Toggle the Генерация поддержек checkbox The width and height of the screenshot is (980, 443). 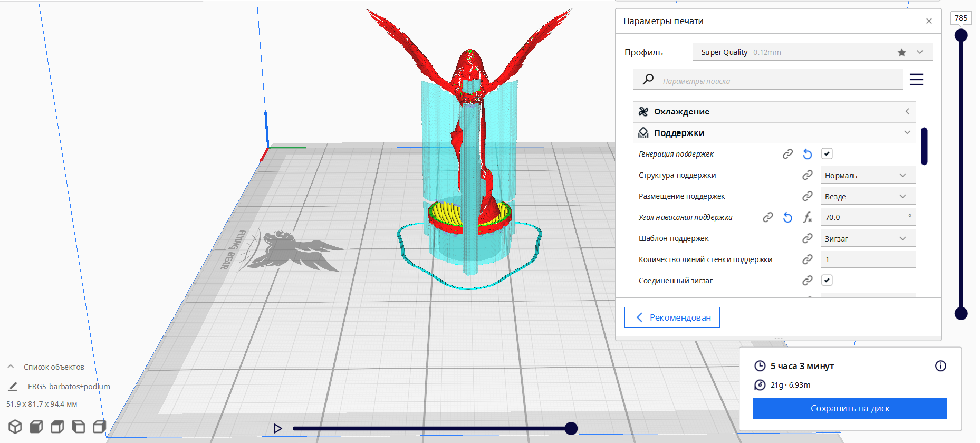pos(827,154)
